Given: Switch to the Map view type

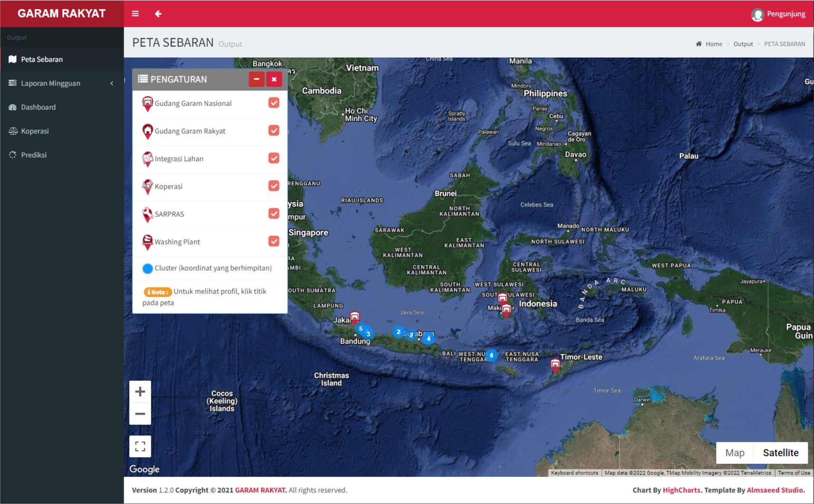Looking at the screenshot, I should (x=735, y=453).
